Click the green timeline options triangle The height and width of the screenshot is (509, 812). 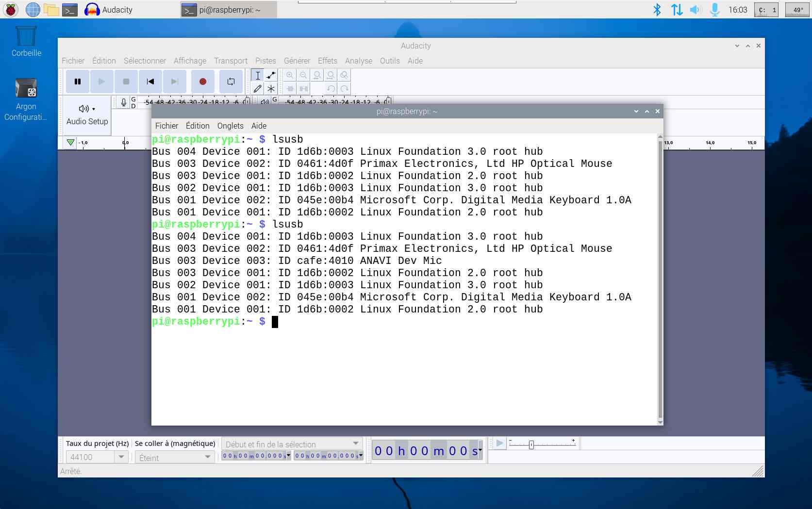70,142
